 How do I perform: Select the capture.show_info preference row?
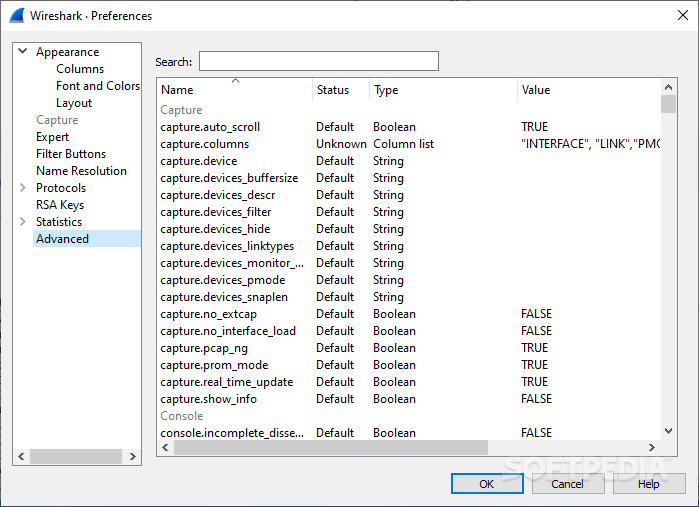pos(409,399)
